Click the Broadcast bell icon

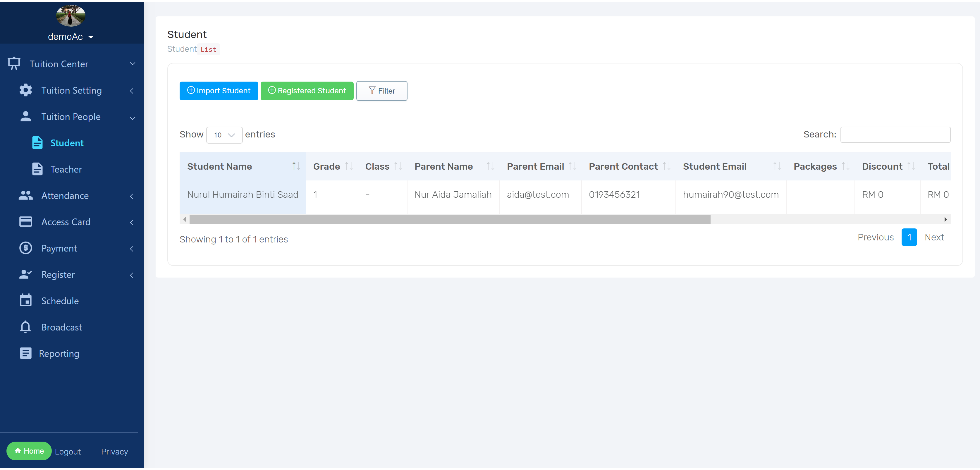pos(25,327)
